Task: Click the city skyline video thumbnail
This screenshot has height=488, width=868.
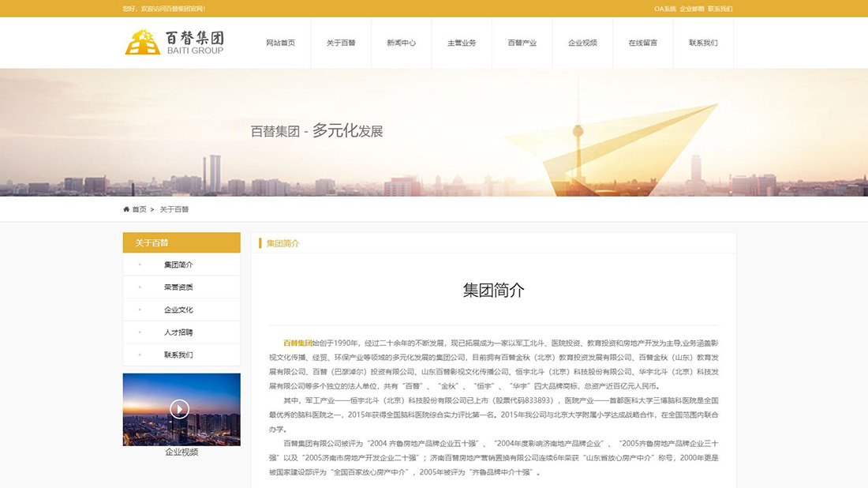Action: click(x=181, y=409)
